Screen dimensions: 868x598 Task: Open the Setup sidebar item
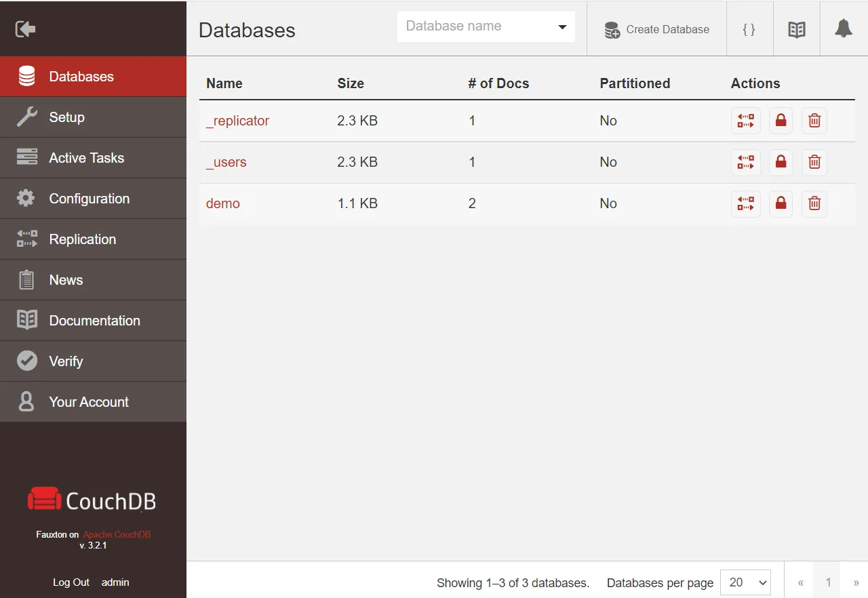[x=93, y=117]
